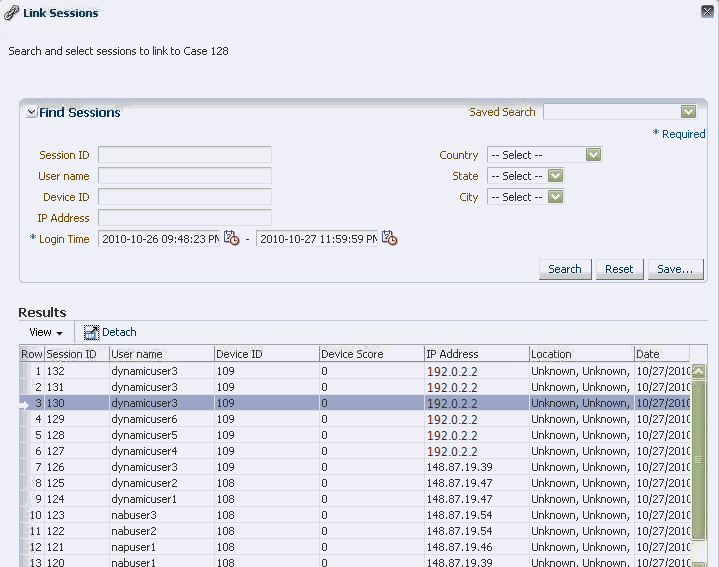
Task: Select session 123 with nabuser3
Action: pos(355,516)
